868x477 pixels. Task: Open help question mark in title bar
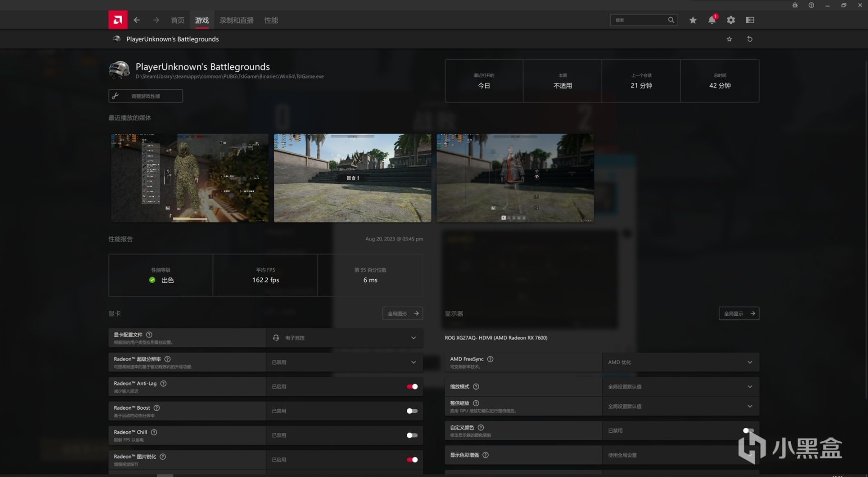click(811, 5)
